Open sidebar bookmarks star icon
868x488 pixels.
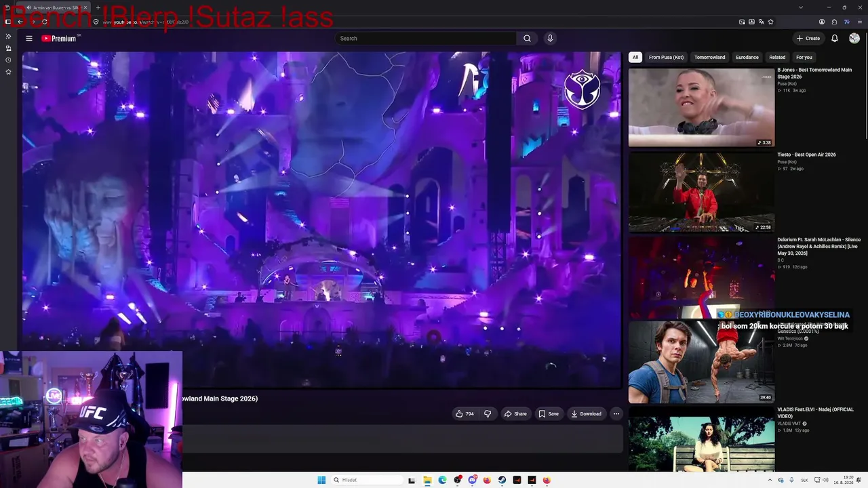(8, 72)
